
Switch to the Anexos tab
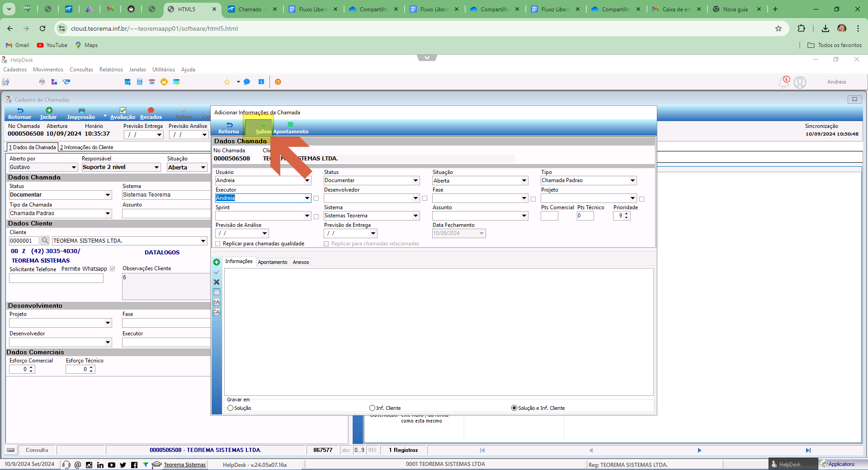(x=301, y=262)
